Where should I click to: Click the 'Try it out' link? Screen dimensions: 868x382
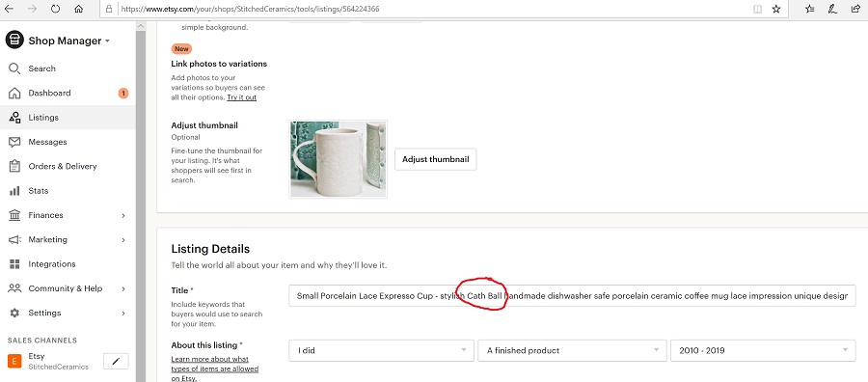[x=241, y=97]
